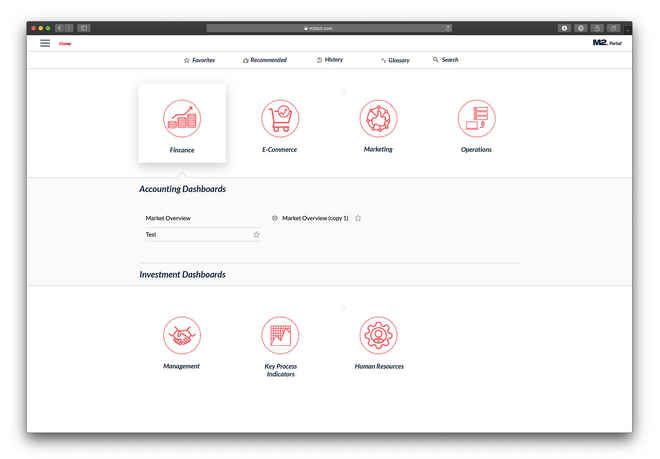Open the Key Process Indicators icon
This screenshot has height=459, width=660.
coord(280,335)
